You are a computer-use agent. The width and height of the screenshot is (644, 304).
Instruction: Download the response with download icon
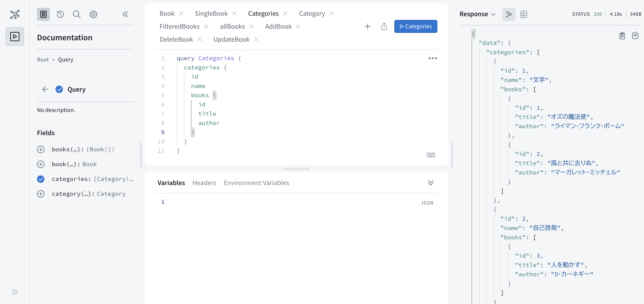click(x=635, y=36)
